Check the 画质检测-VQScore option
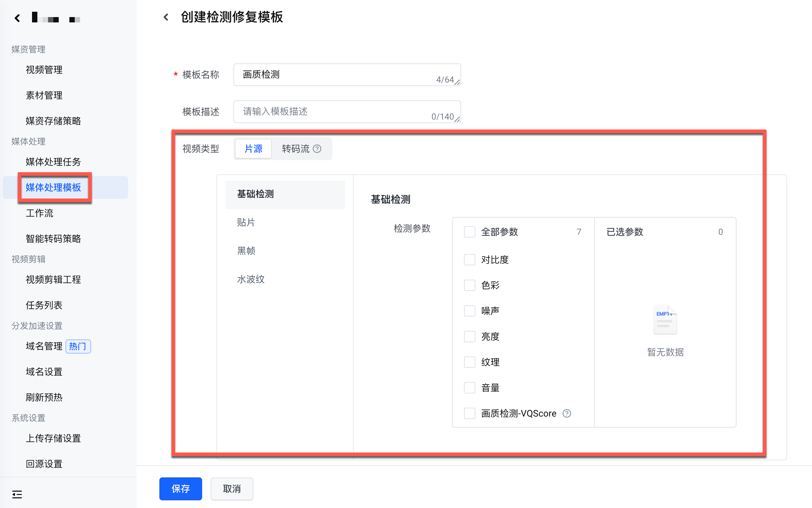The height and width of the screenshot is (508, 812). [x=470, y=413]
